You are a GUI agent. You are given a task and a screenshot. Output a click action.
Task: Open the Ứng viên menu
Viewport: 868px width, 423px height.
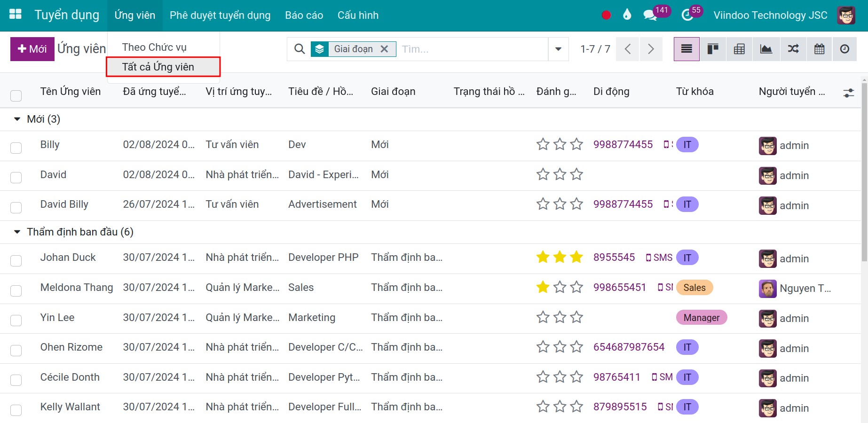coord(135,15)
